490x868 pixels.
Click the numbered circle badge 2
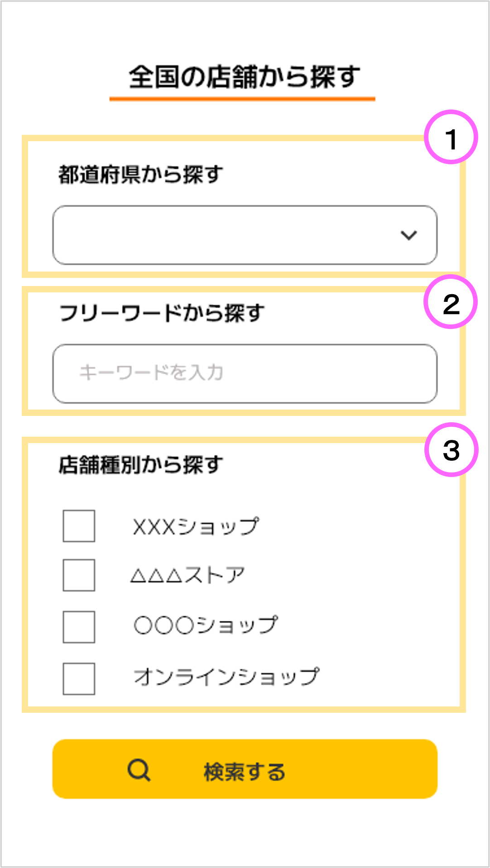click(x=451, y=302)
